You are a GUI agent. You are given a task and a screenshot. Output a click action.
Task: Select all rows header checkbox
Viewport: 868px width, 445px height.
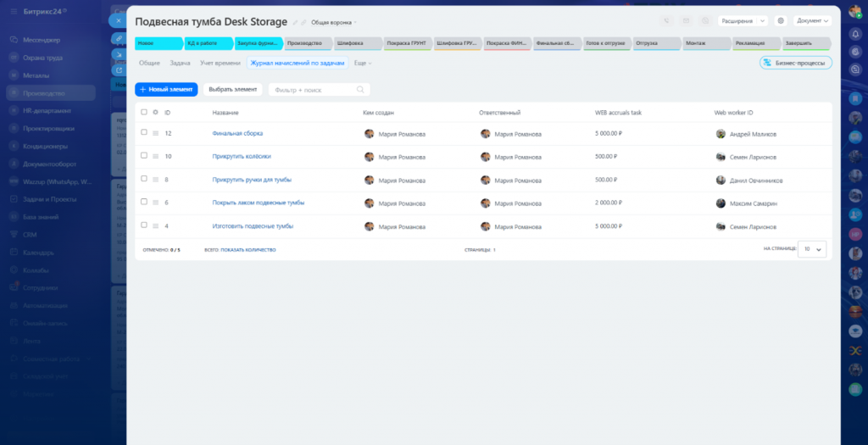point(144,113)
